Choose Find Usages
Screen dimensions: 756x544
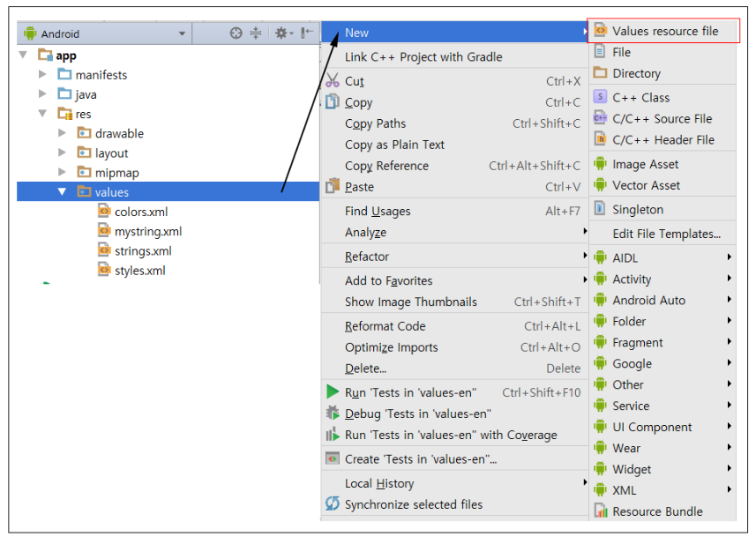454,211
